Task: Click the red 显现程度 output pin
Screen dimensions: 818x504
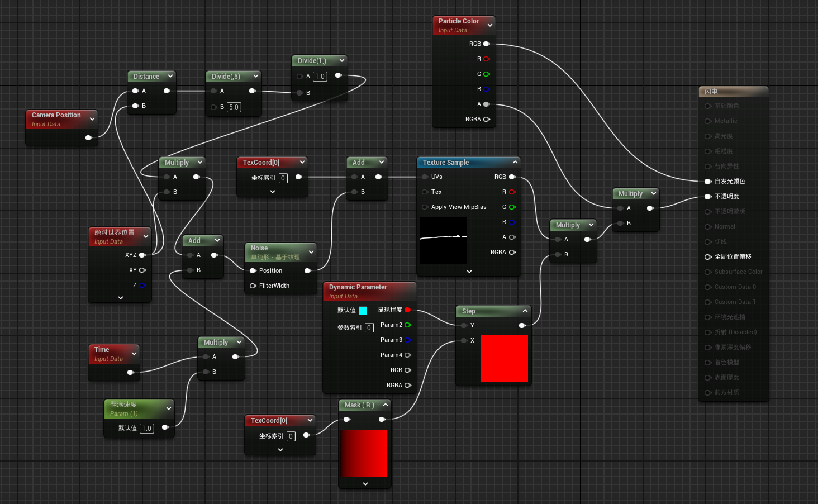Action: click(407, 310)
